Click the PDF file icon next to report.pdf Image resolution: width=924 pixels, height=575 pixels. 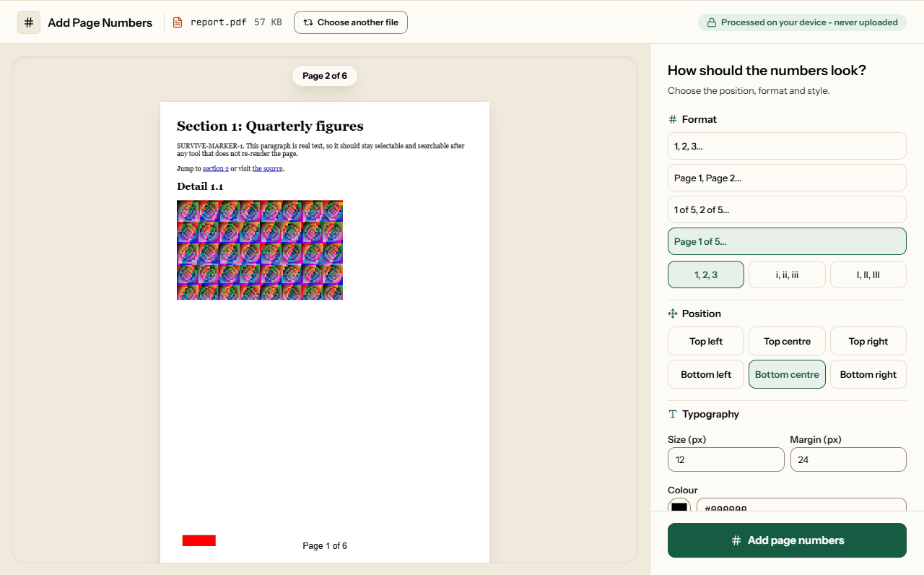(x=178, y=22)
